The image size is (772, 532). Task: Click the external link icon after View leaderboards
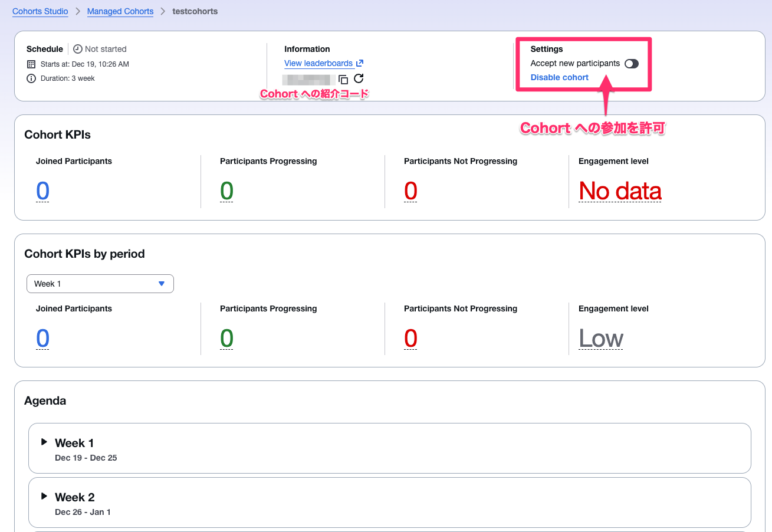point(360,63)
